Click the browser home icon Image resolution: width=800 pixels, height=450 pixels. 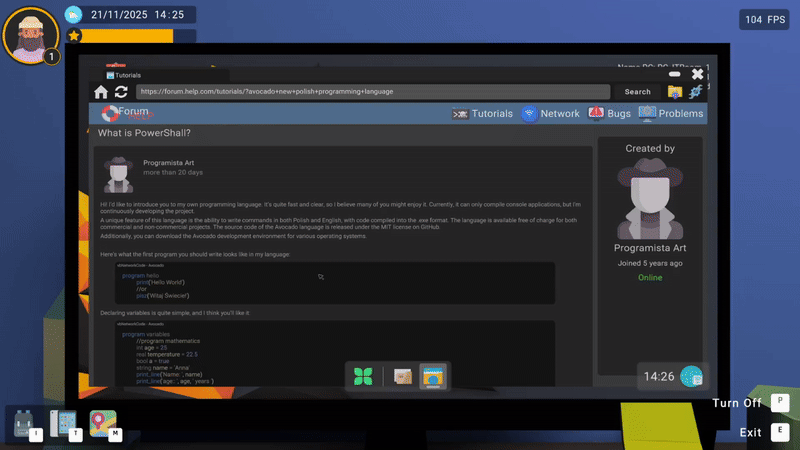101,92
